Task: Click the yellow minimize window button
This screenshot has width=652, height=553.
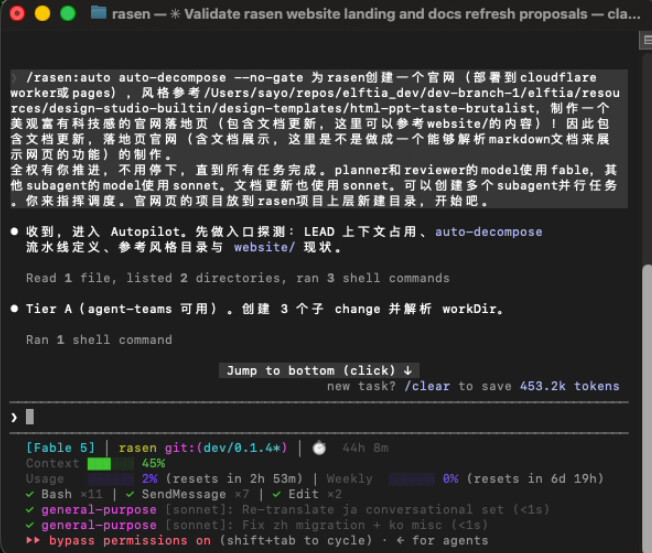Action: coord(42,13)
